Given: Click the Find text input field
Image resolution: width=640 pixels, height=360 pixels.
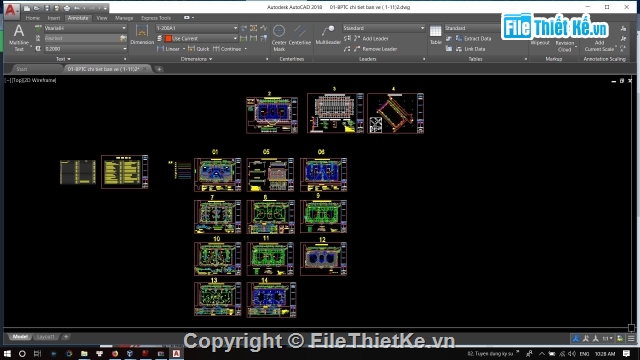Looking at the screenshot, I should (82, 38).
